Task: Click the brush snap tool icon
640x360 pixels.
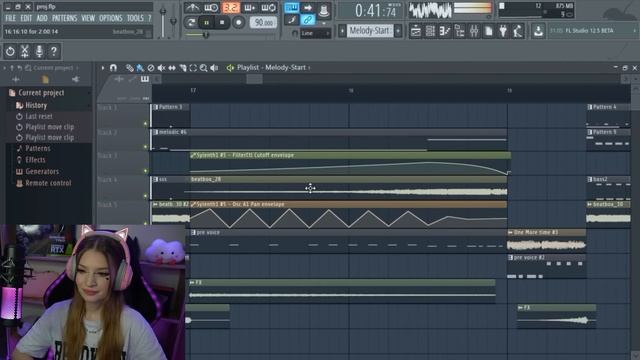Action: [291, 20]
